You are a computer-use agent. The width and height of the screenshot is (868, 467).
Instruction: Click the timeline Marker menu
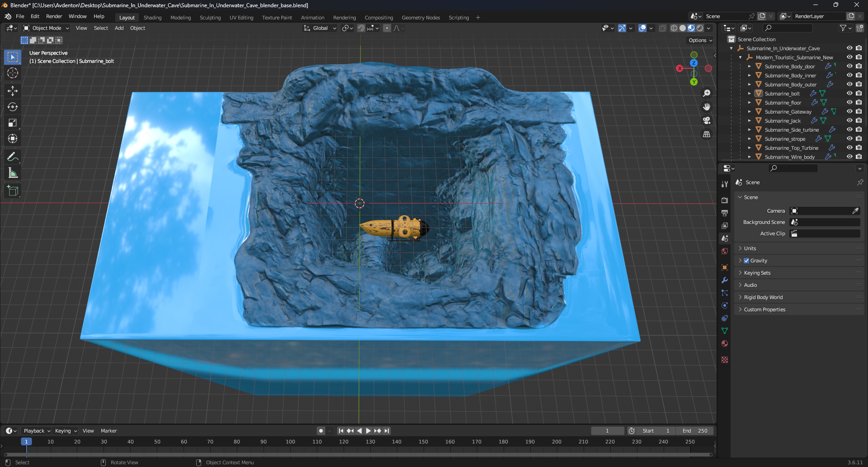(108, 431)
